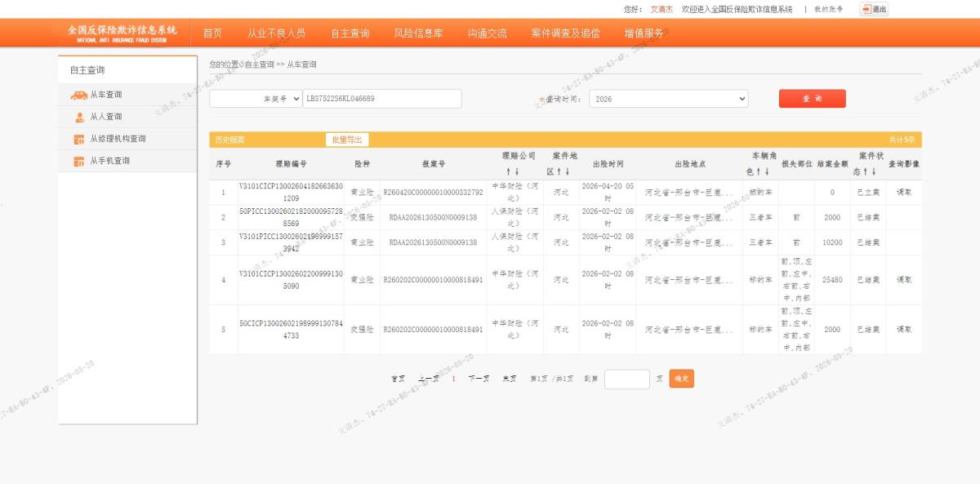This screenshot has height=484, width=980.
Task: Click the 结案金额 column header
Action: point(832,164)
